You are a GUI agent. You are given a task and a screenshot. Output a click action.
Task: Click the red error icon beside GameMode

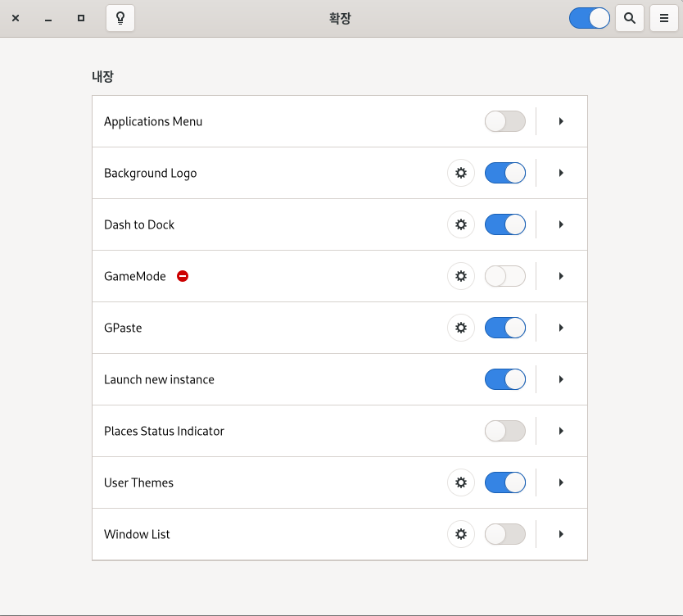(x=183, y=276)
